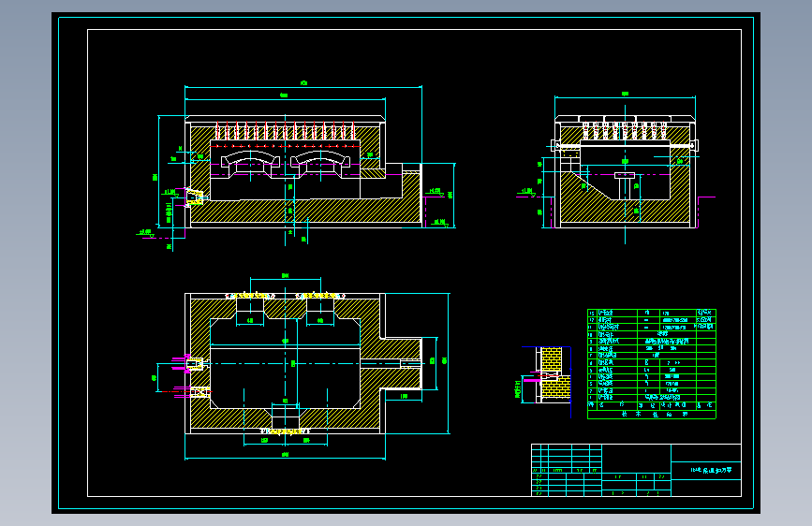Select the burner port on longitudinal section's left wall

point(197,197)
